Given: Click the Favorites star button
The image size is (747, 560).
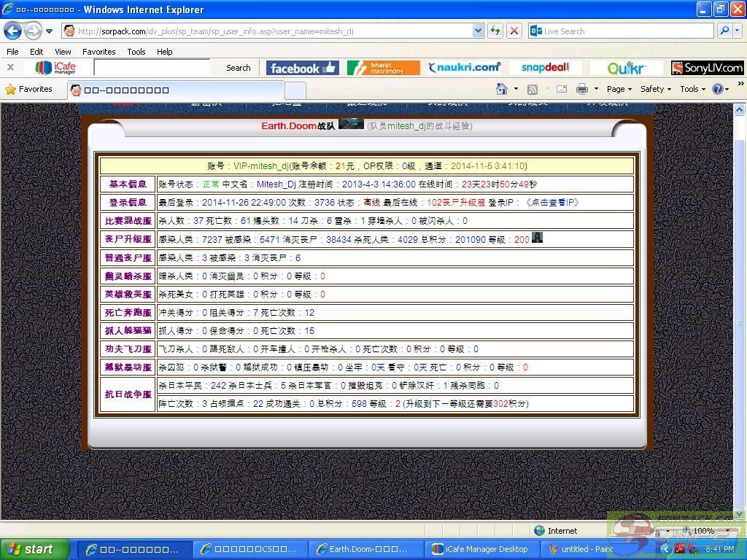Looking at the screenshot, I should 28,89.
